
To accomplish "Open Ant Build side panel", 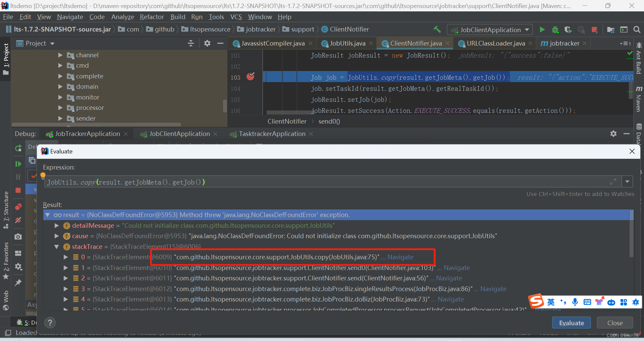I will pos(639,58).
